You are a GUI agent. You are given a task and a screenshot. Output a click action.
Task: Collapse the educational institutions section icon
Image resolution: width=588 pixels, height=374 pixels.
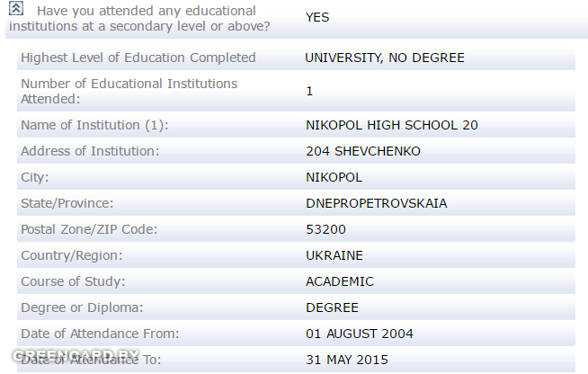coord(16,8)
